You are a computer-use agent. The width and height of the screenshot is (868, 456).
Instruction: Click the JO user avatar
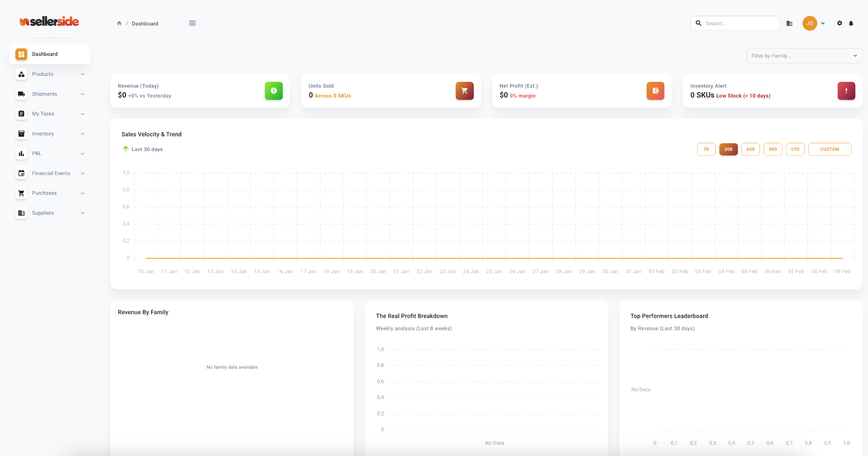coord(810,23)
